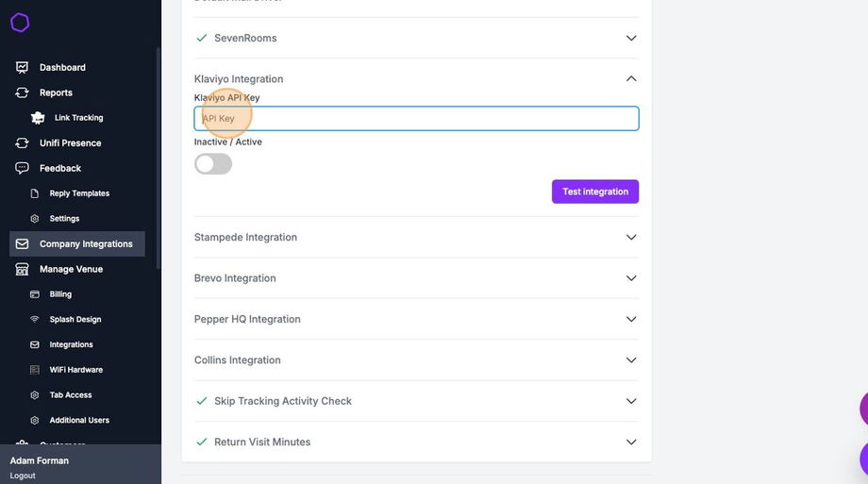The width and height of the screenshot is (868, 484).
Task: Open Unifi Presence menu item
Action: (x=70, y=143)
